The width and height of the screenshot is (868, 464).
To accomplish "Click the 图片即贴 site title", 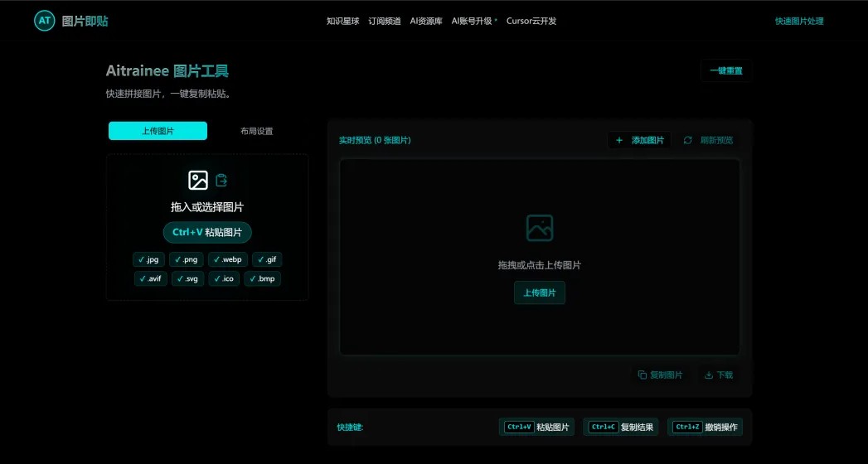I will pos(85,22).
